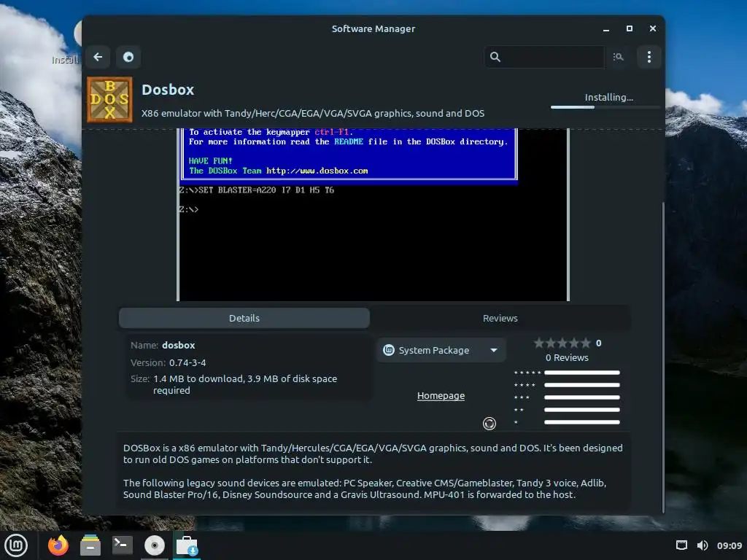Click the Dosbox title heading
Viewport: 747px width, 560px height.
click(x=168, y=90)
